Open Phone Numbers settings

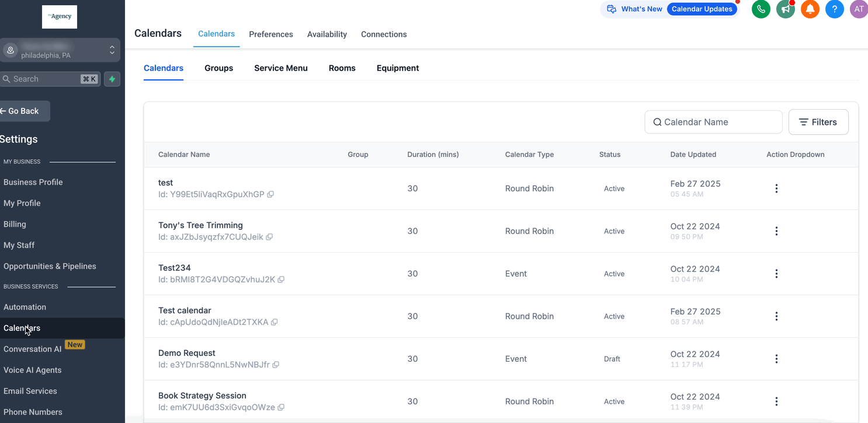click(33, 412)
